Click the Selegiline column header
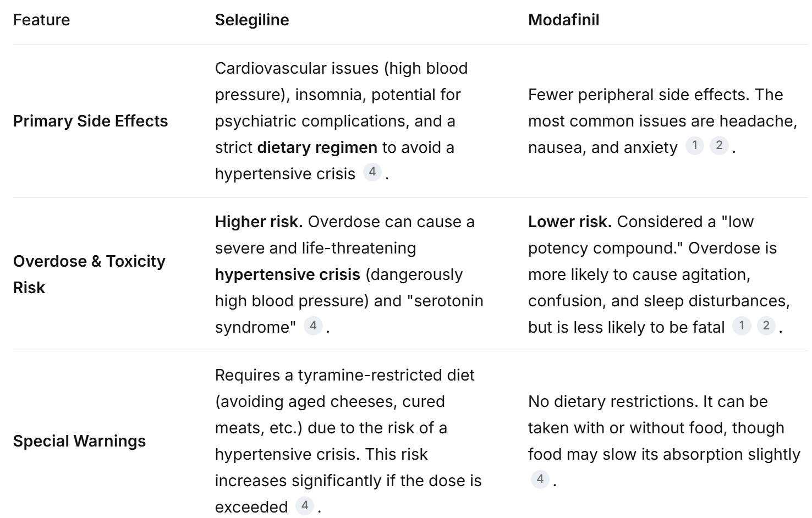Screen dimensions: 812x518 pos(251,20)
